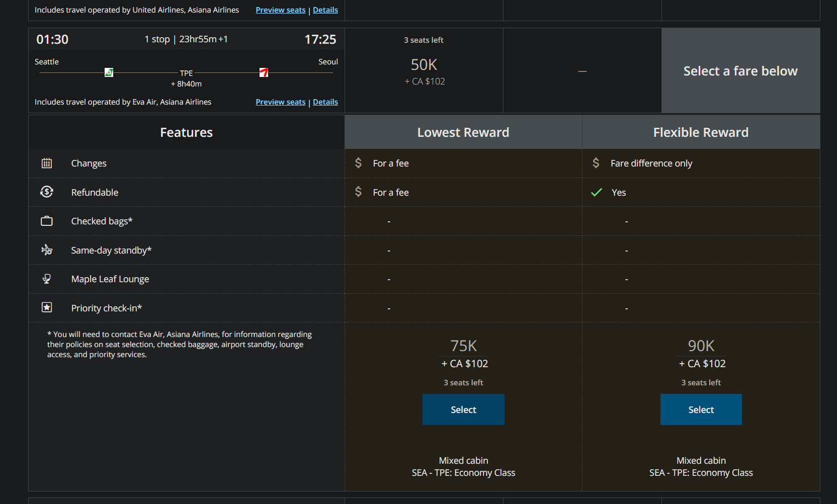Click the Seoul destination label
This screenshot has width=837, height=504.
pos(328,61)
